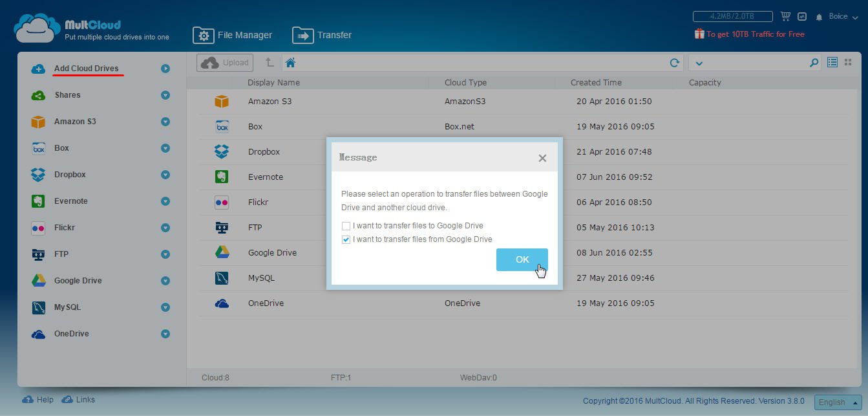Uncheck 'transfer files from Google Drive' box
868x416 pixels.
[346, 239]
